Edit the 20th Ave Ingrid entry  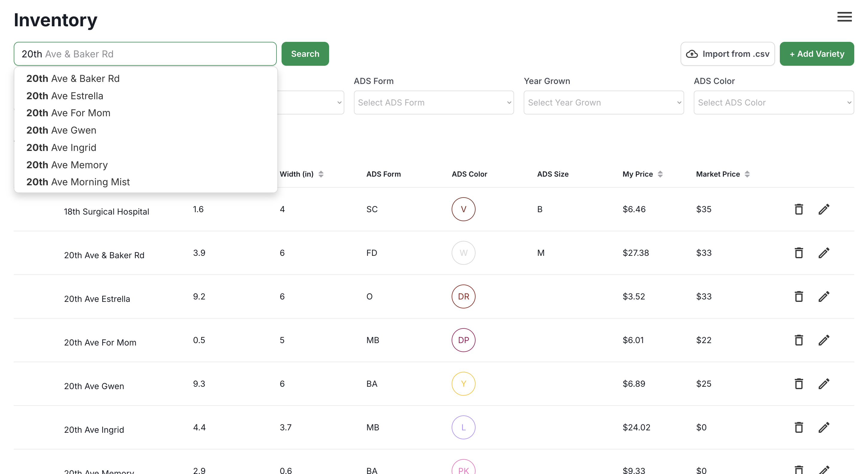[823, 427]
